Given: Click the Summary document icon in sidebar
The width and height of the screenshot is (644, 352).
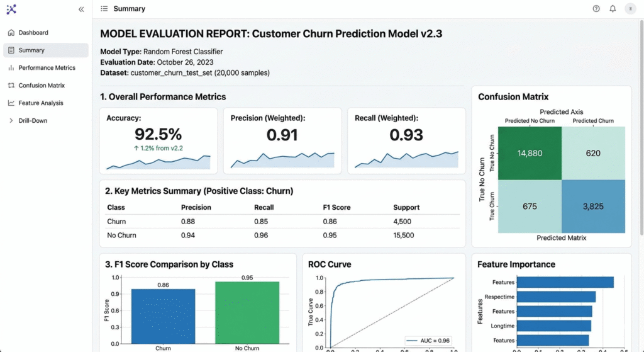Looking at the screenshot, I should [11, 50].
